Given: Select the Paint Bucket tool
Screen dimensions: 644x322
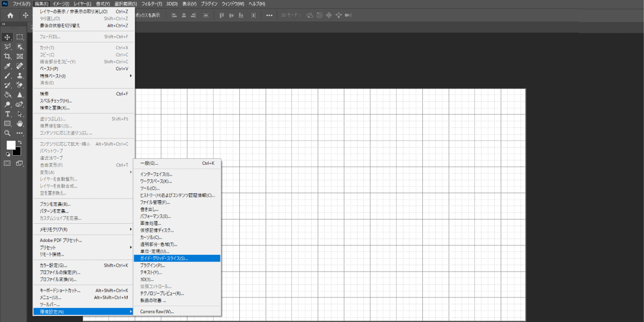Looking at the screenshot, I should click(8, 95).
